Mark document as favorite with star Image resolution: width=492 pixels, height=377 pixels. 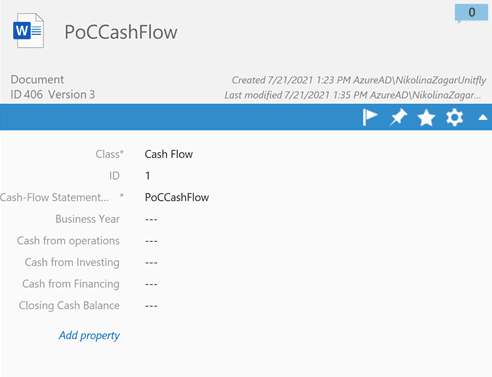pos(426,118)
